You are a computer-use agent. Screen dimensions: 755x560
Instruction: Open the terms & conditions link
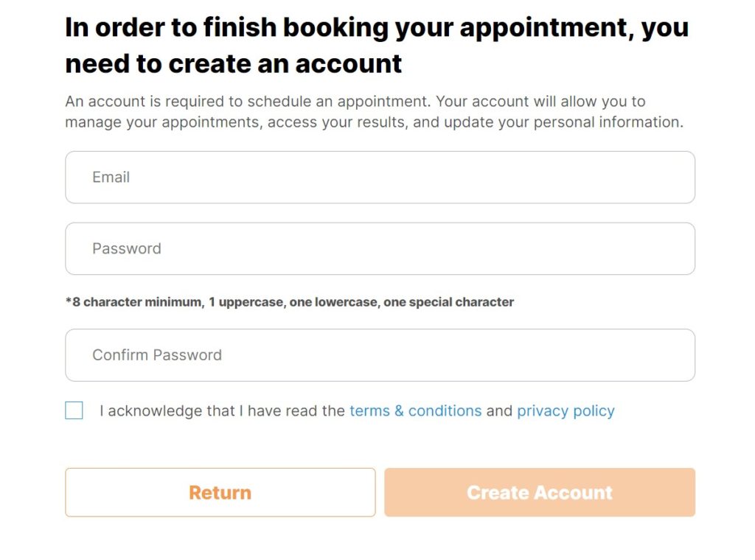pos(415,410)
